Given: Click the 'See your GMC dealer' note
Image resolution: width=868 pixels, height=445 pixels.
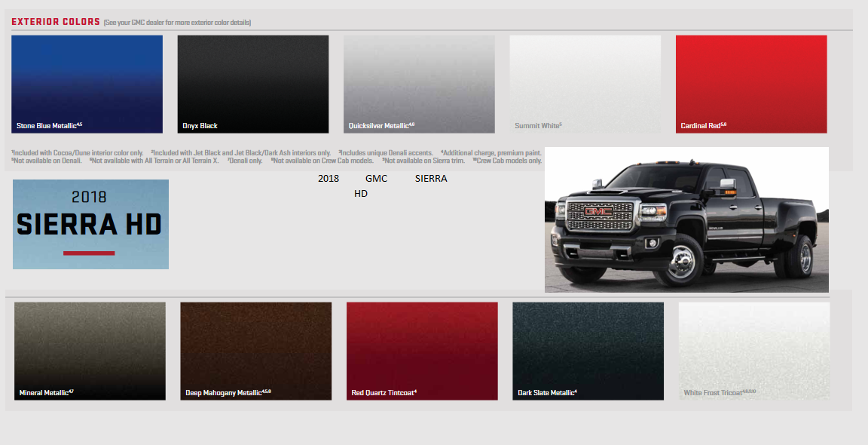Looking at the screenshot, I should coord(177,23).
